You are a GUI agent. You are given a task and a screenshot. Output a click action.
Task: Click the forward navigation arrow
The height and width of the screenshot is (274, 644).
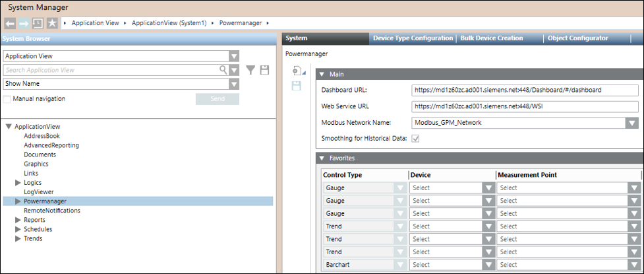click(x=24, y=23)
